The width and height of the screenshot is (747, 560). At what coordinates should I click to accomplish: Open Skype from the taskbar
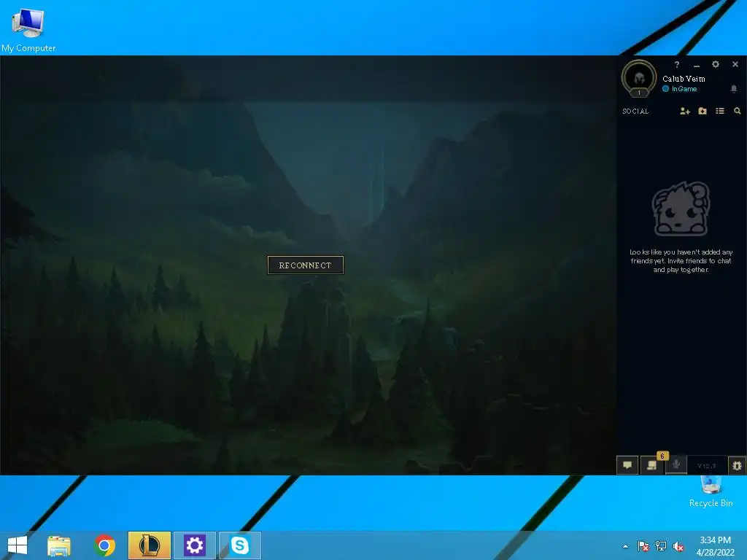click(x=239, y=545)
